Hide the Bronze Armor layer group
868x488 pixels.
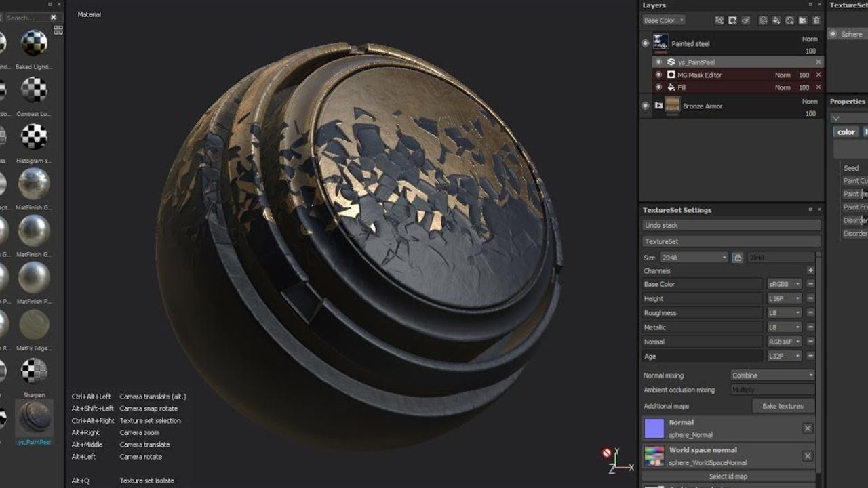(x=645, y=106)
